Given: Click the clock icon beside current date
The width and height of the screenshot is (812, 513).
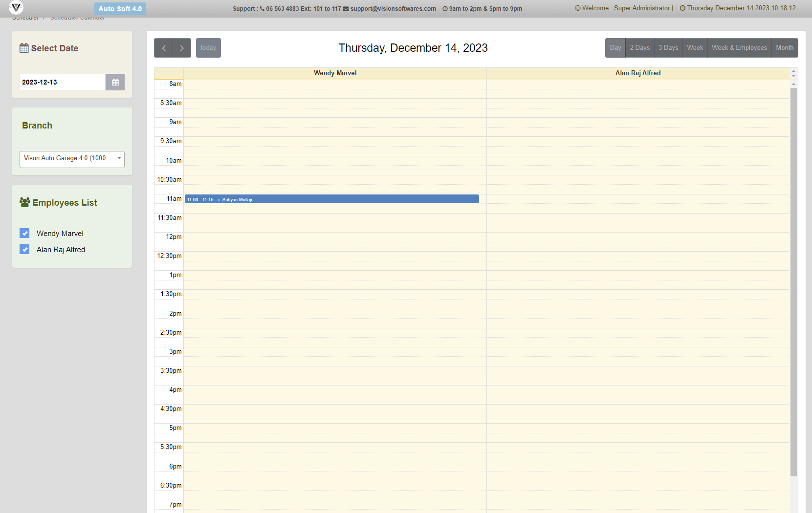Looking at the screenshot, I should (x=682, y=8).
